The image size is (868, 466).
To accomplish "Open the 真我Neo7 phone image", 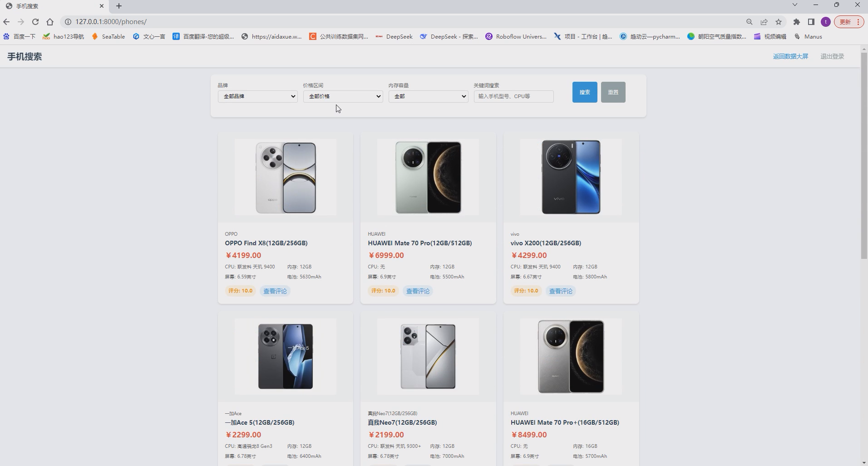I will click(x=428, y=357).
